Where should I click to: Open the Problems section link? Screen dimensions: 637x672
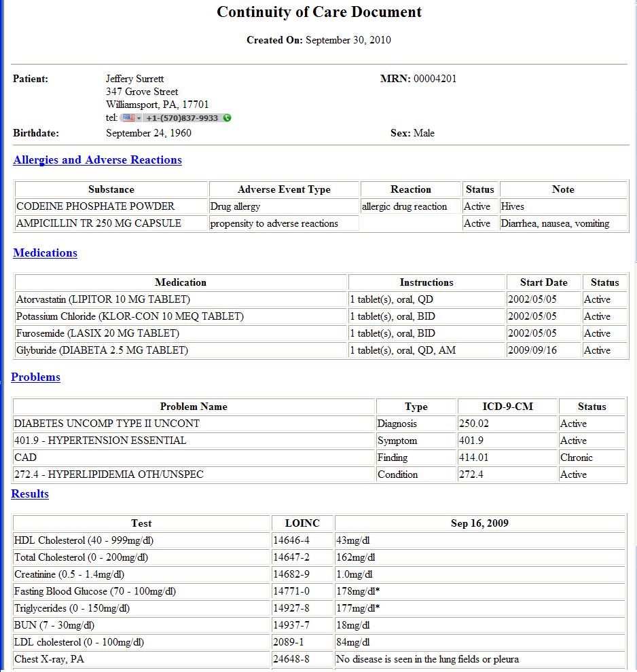[x=35, y=377]
